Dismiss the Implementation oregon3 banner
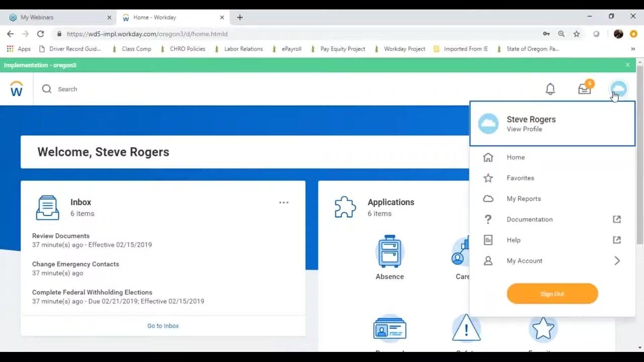 click(627, 65)
